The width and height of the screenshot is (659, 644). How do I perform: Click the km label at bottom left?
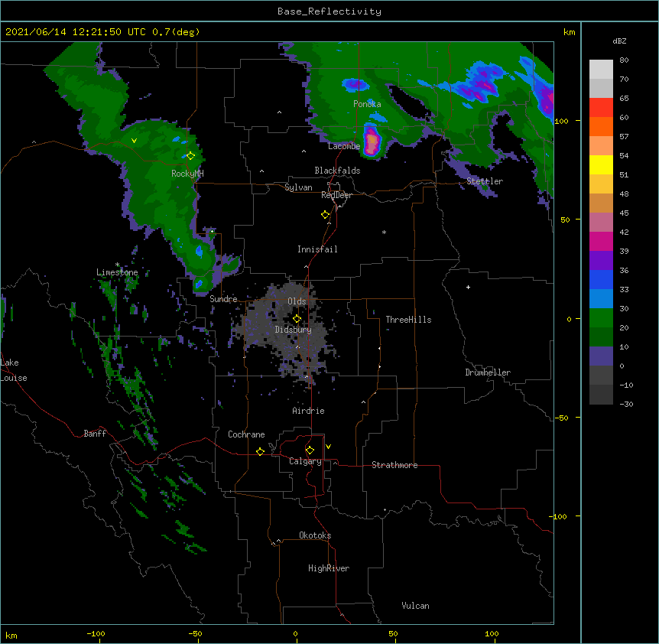click(11, 635)
